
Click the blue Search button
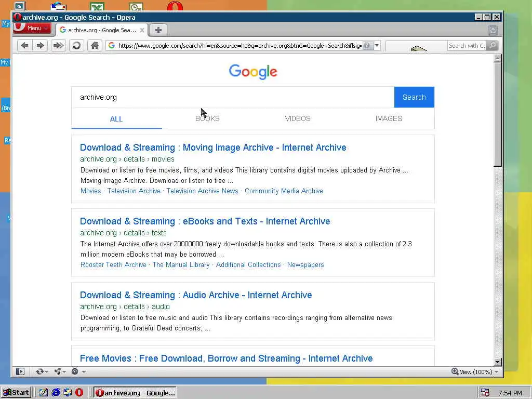pyautogui.click(x=414, y=97)
